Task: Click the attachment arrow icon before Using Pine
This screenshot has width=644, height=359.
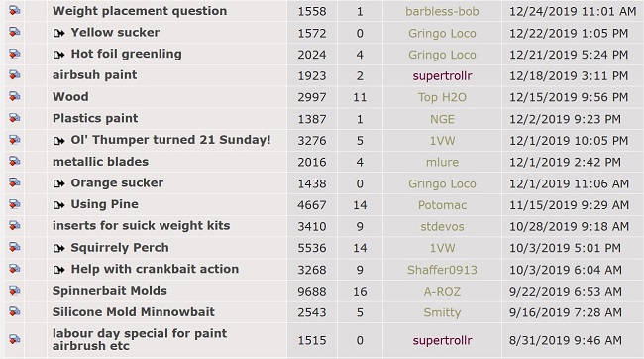Action: point(59,205)
